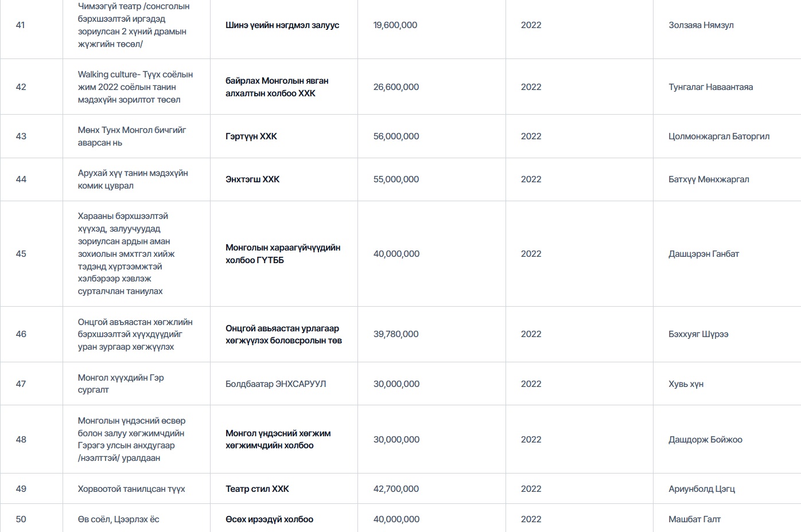Click the Өсөх ирээдүй холбоо link
The height and width of the screenshot is (532, 801).
pos(269,519)
